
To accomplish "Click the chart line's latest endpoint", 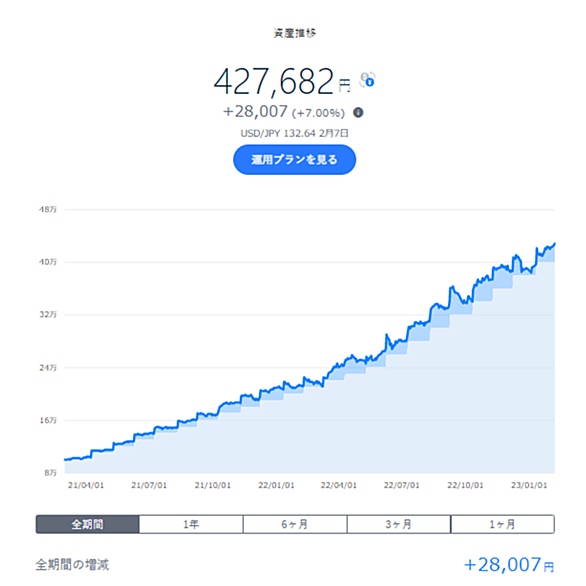I will pyautogui.click(x=554, y=244).
